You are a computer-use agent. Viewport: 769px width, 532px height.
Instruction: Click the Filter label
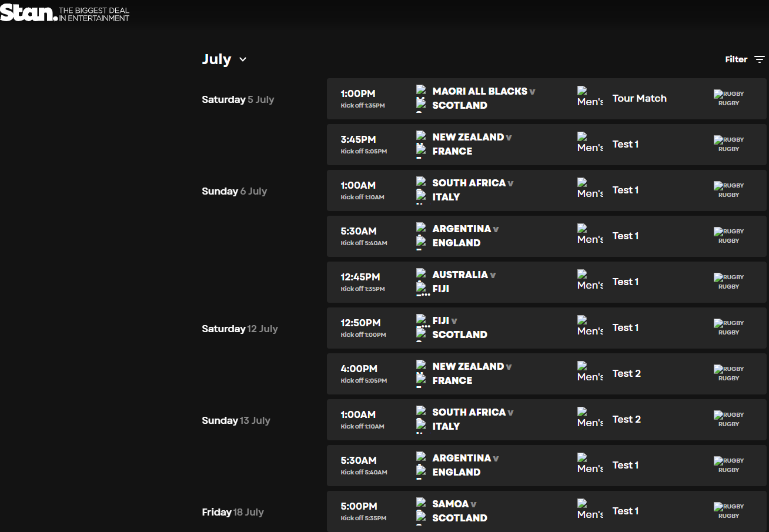(736, 59)
